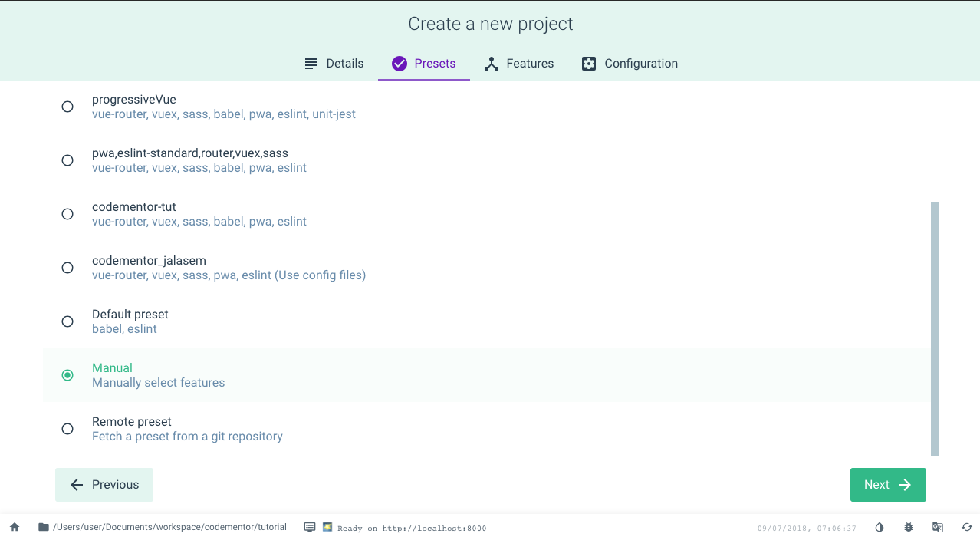Select the Default preset radio button

(x=67, y=321)
